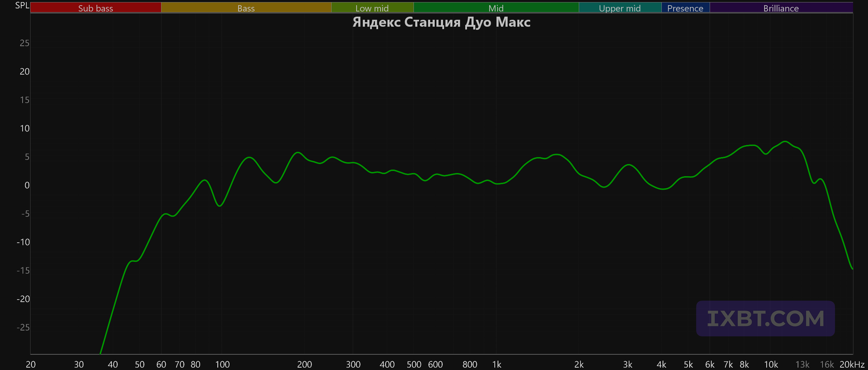Viewport: 868px width, 370px height.
Task: Select the -25 value on SPL axis
Action: tap(23, 327)
